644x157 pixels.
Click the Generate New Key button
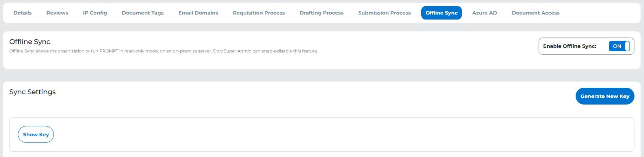605,96
